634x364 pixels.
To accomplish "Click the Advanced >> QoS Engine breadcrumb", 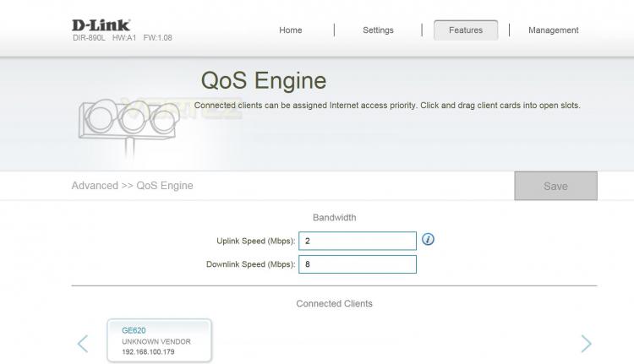I will coord(132,186).
